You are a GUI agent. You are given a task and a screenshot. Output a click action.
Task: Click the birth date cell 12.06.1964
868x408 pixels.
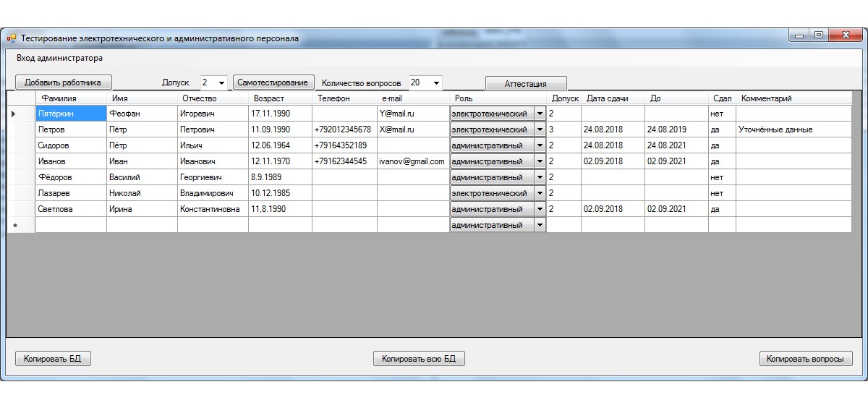[x=280, y=145]
